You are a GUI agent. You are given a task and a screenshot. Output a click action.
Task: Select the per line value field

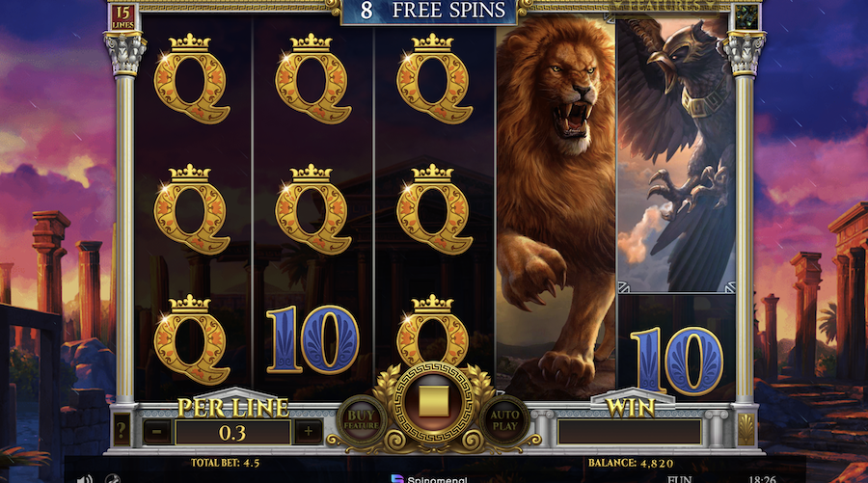(x=232, y=432)
